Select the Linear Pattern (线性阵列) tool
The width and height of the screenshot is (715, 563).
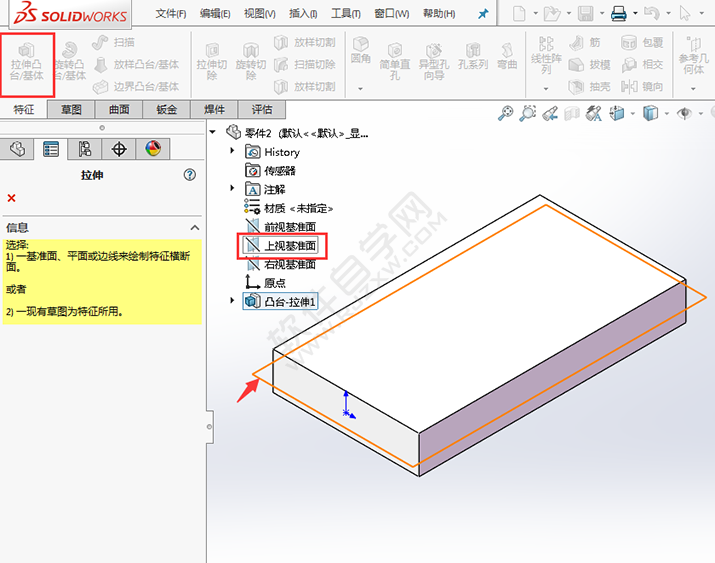coord(546,56)
